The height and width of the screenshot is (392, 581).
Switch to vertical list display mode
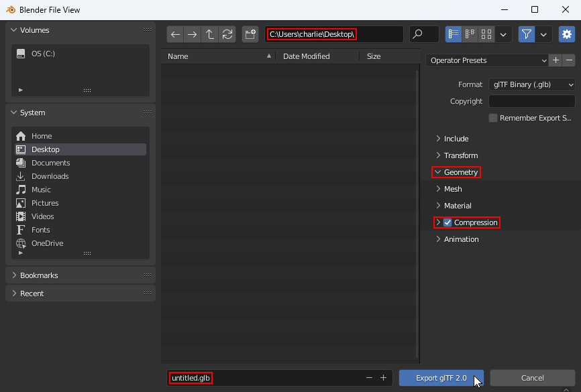coord(454,34)
